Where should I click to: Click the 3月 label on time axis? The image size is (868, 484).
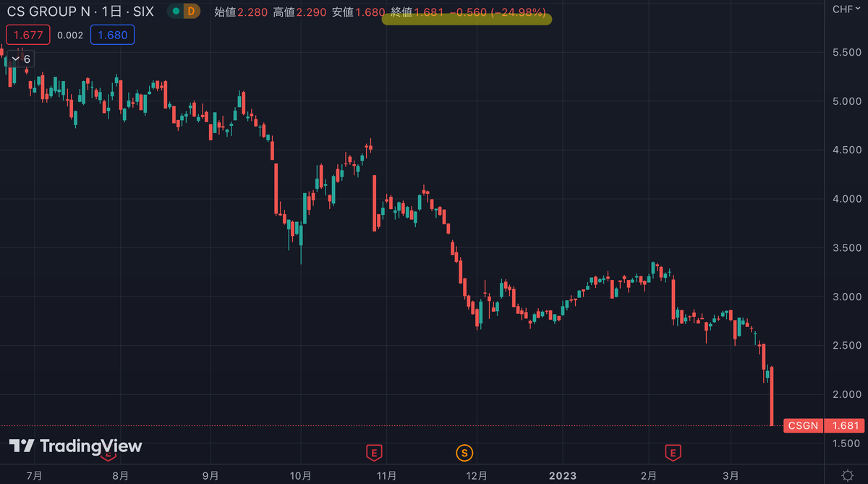[731, 475]
